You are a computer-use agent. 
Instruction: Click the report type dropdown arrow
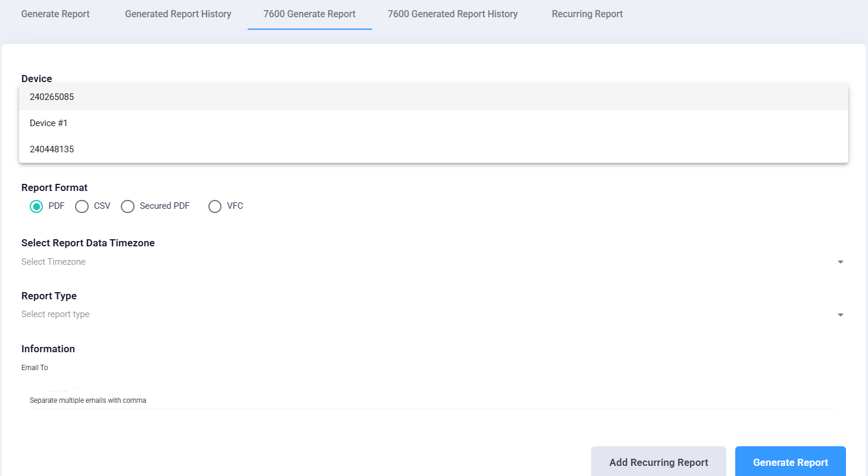click(x=841, y=315)
